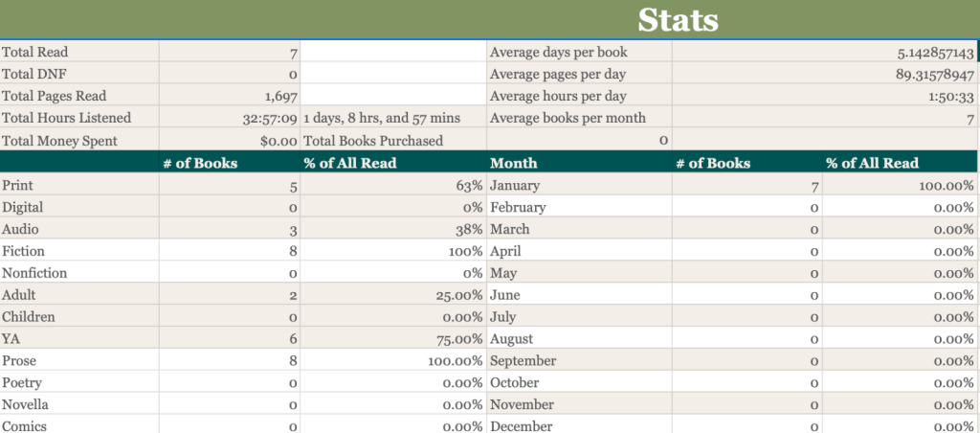
Task: Click the January row label
Action: 515,186
